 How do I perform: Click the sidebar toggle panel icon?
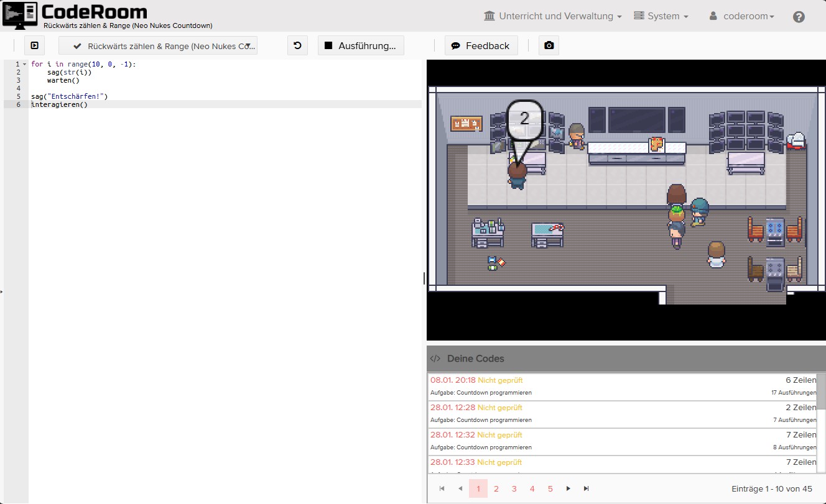point(35,45)
